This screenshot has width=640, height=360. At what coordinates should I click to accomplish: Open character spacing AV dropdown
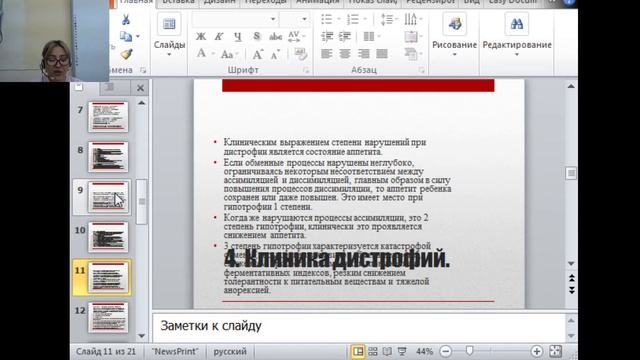[296, 36]
